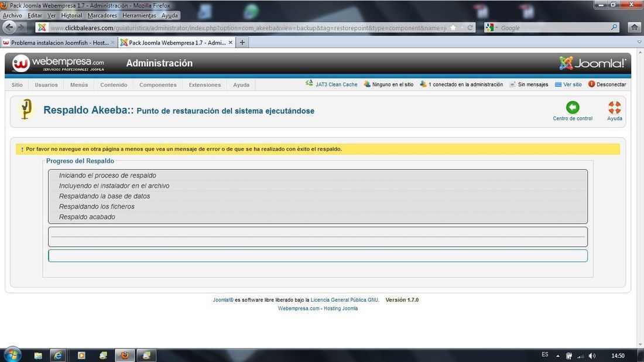Open the Firefox home page icon
Screen dimensions: 644x362
coord(634,28)
